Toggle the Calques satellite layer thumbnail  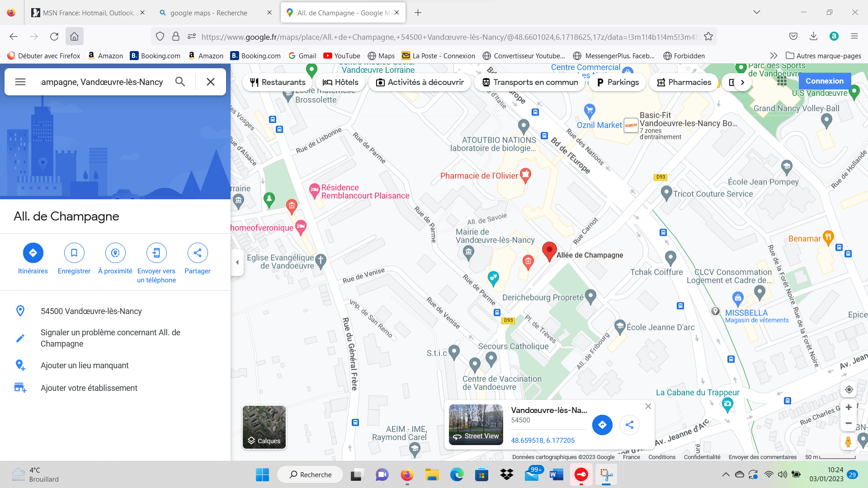(264, 427)
